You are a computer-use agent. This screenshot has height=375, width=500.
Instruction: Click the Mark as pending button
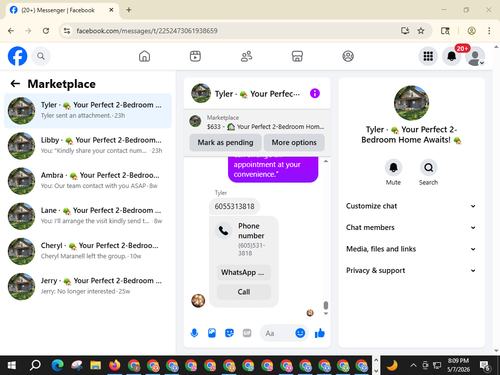(x=225, y=142)
